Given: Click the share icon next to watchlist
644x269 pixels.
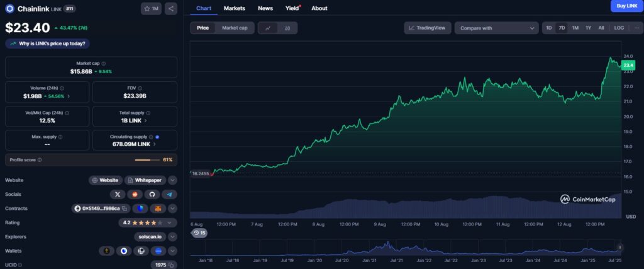Looking at the screenshot, I should (171, 9).
